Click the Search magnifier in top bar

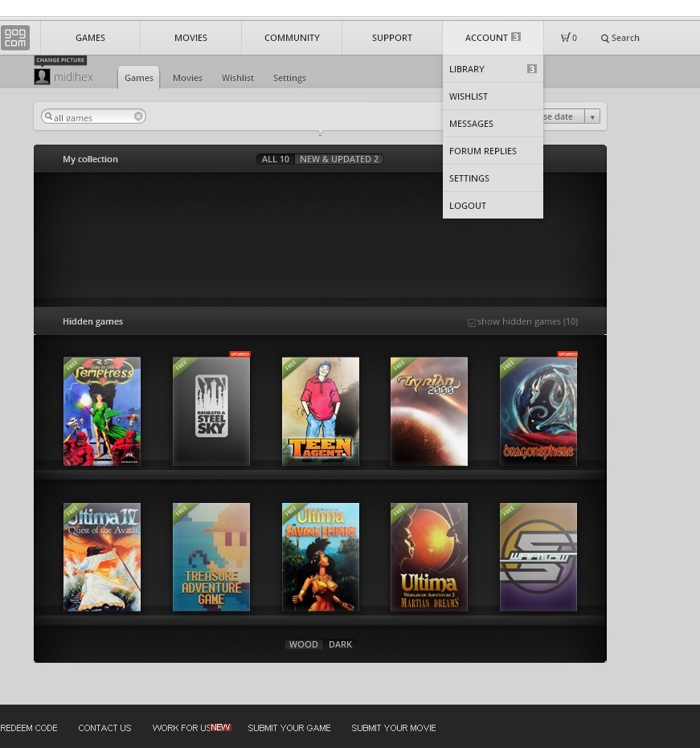(x=604, y=39)
